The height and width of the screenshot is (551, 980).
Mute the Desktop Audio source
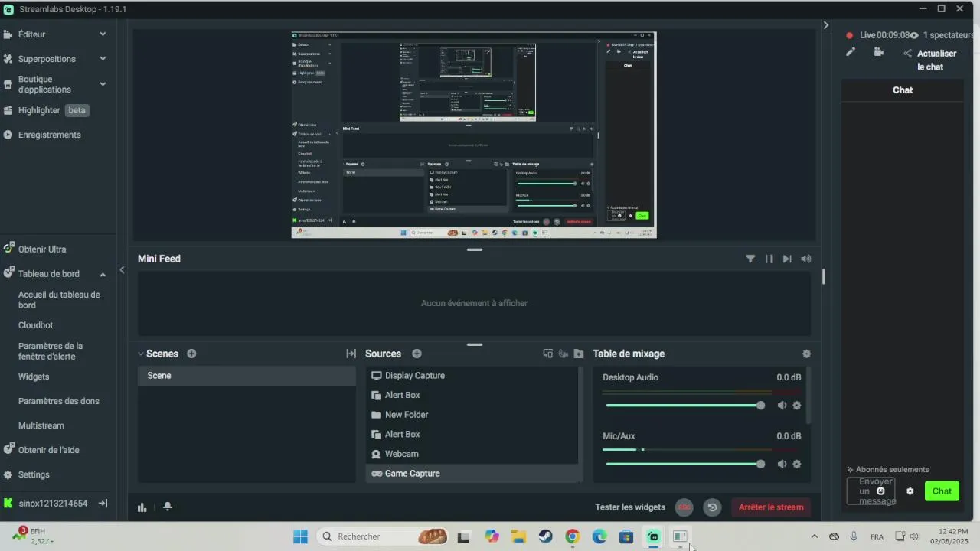(x=782, y=406)
